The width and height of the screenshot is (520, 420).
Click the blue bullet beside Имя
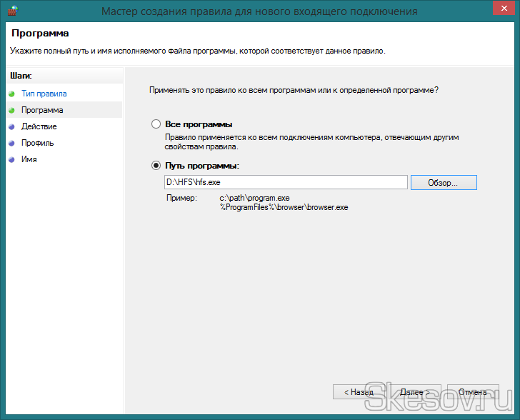pyautogui.click(x=11, y=159)
